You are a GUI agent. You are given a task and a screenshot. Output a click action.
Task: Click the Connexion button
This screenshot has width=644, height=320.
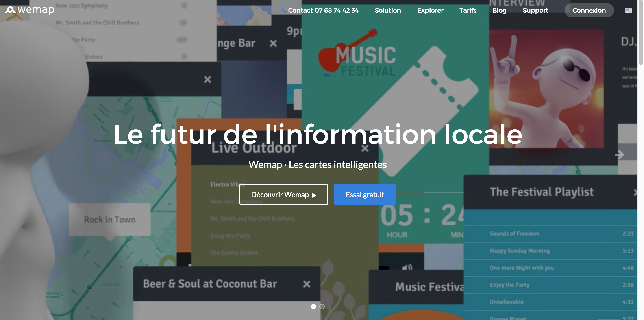[x=589, y=10]
